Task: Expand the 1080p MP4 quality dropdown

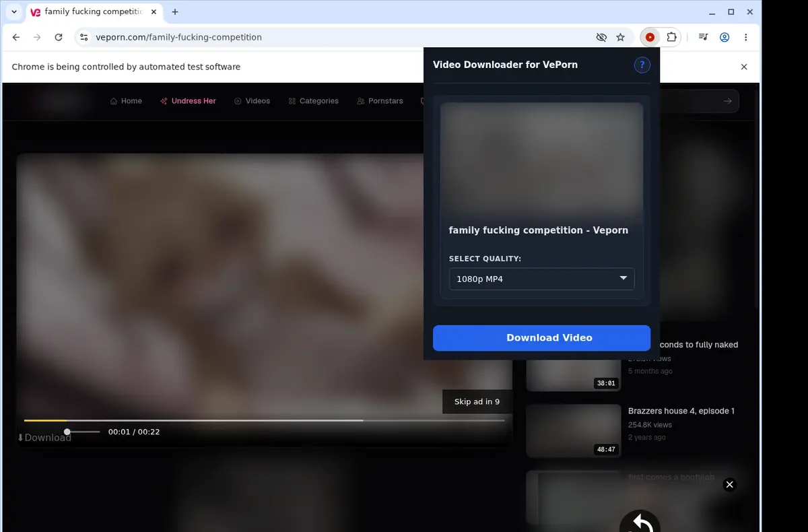Action: [x=541, y=279]
